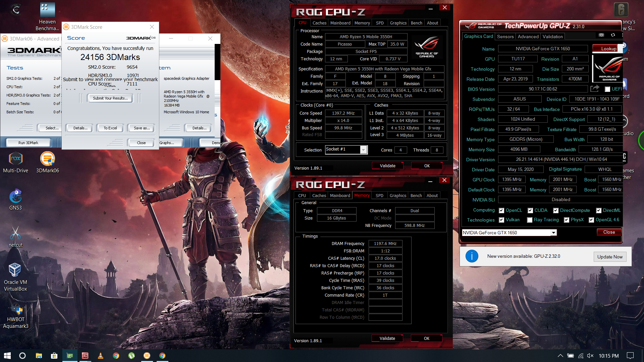Viewport: 644px width, 362px height.
Task: Click OK in lower CPU-Z window
Action: tap(426, 338)
